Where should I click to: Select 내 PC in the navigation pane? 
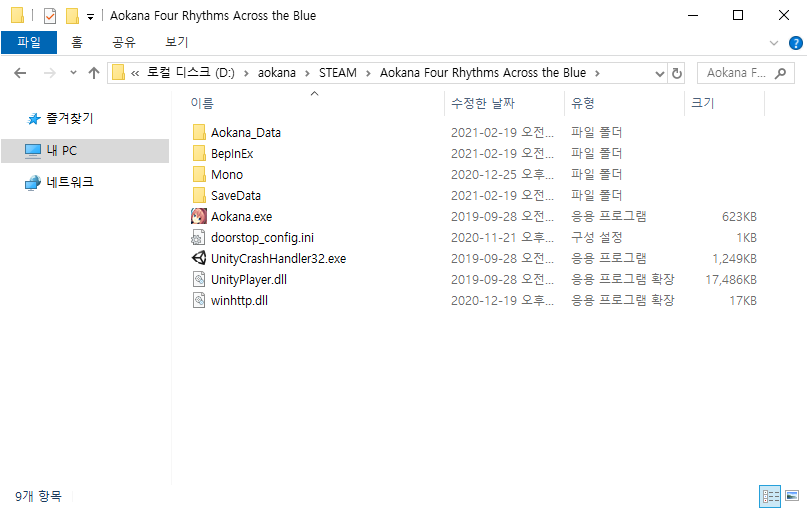[85, 150]
